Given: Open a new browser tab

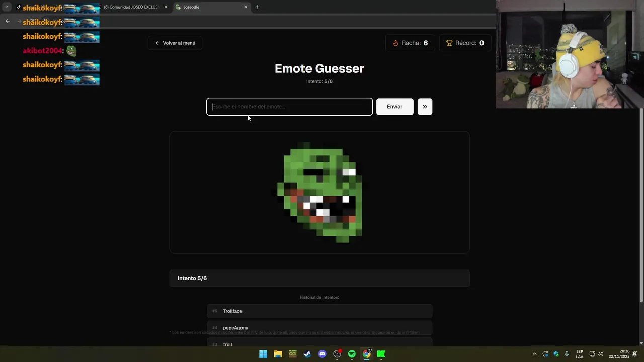Looking at the screenshot, I should coord(258,7).
